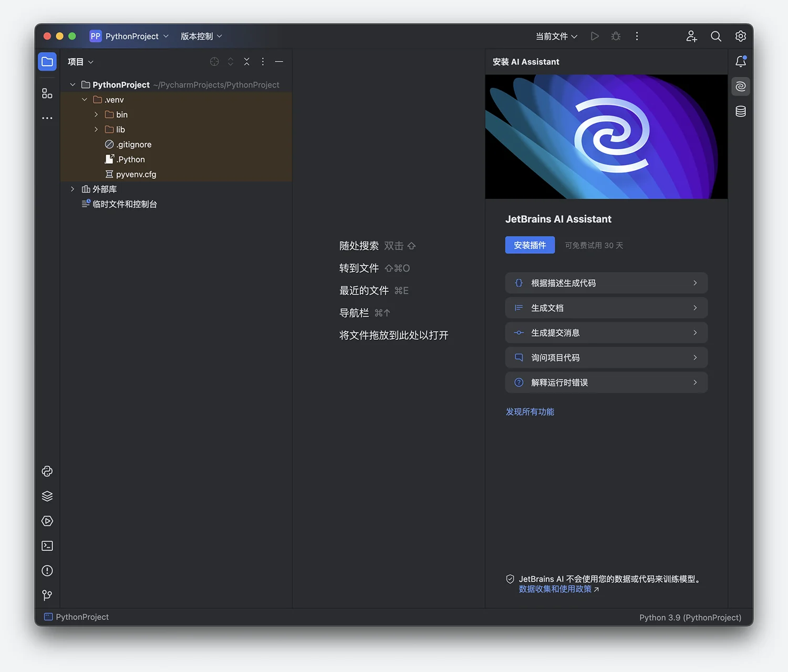Viewport: 788px width, 672px height.
Task: Click the 可免费试用 30 天 text
Action: [x=594, y=245]
